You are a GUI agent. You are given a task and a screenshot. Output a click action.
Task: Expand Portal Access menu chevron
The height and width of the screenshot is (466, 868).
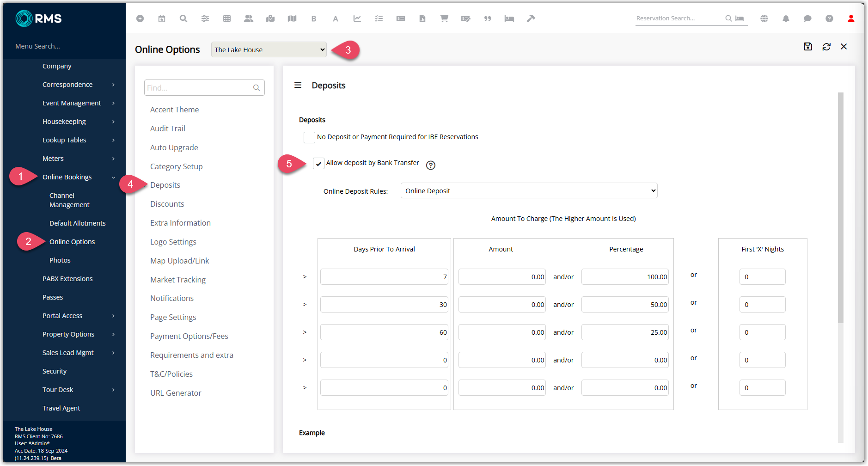(x=113, y=316)
